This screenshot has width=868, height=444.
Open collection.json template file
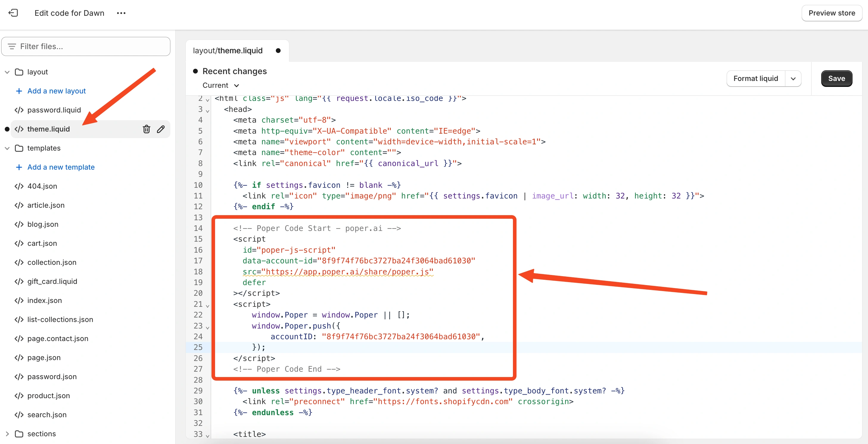point(52,262)
